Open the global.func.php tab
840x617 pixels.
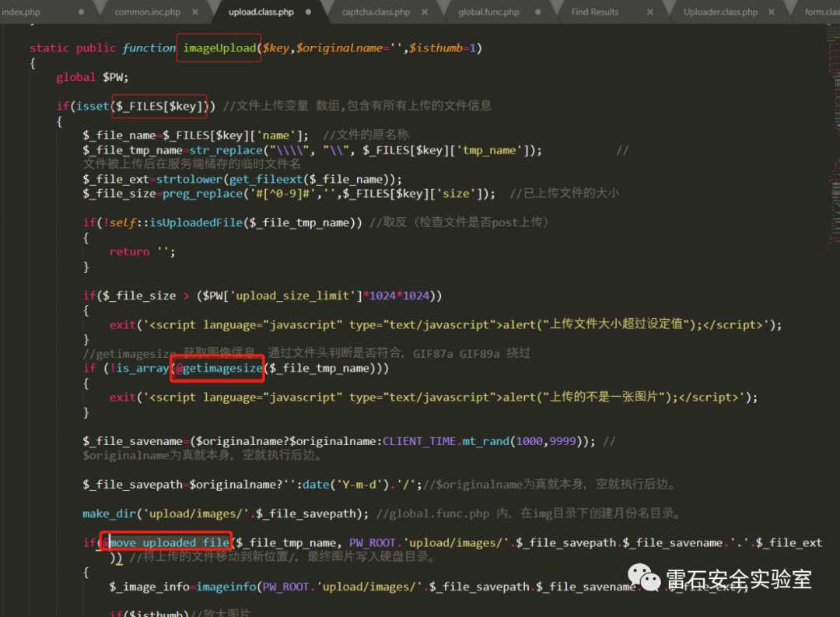pos(488,12)
